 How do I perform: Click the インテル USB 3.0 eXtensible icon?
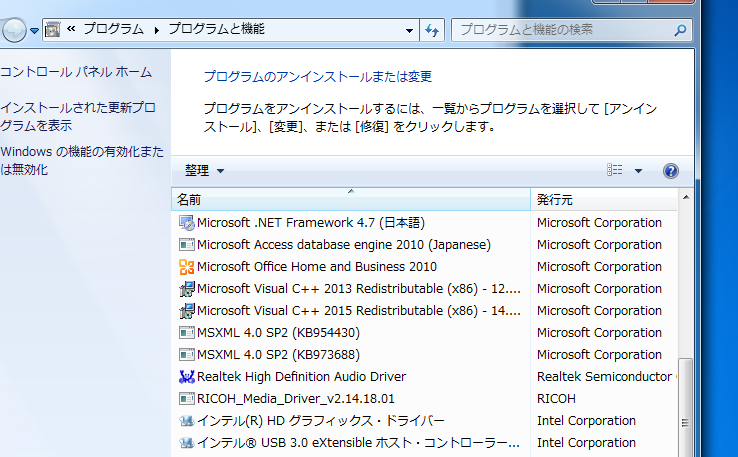186,443
